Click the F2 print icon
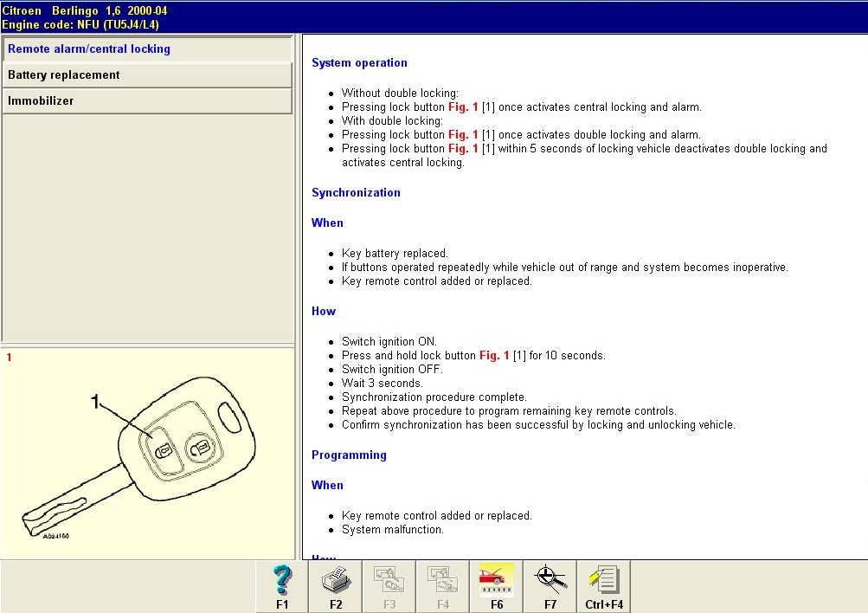 pos(336,586)
